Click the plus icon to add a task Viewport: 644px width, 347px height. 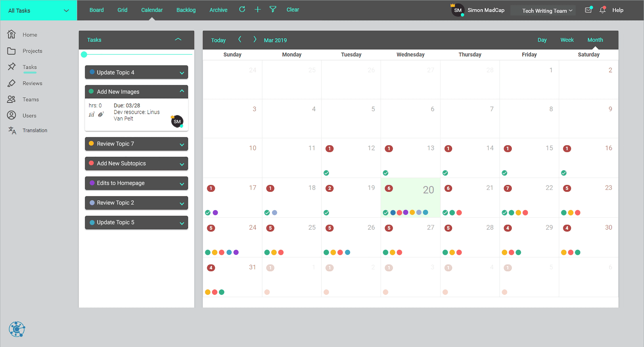coord(258,9)
